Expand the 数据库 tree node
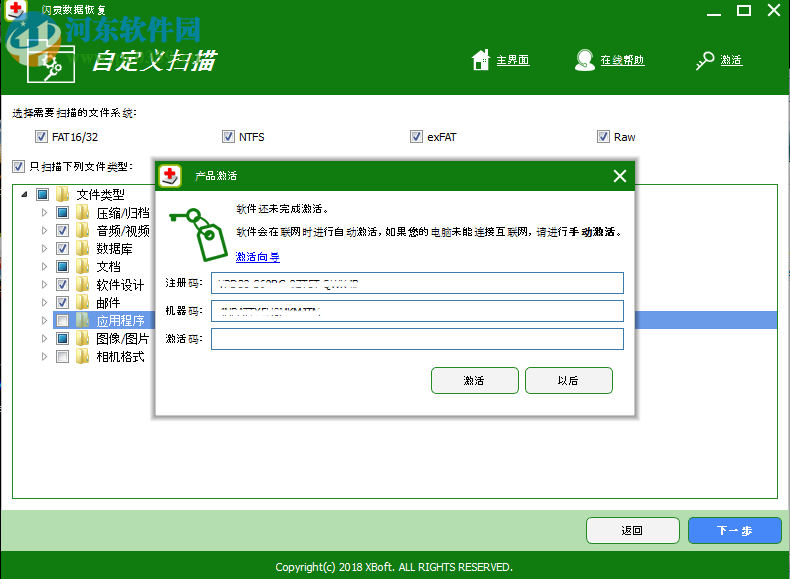The image size is (790, 579). (44, 248)
